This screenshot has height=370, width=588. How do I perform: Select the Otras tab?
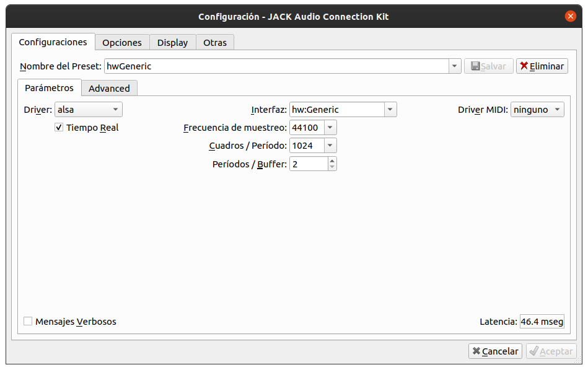(215, 42)
